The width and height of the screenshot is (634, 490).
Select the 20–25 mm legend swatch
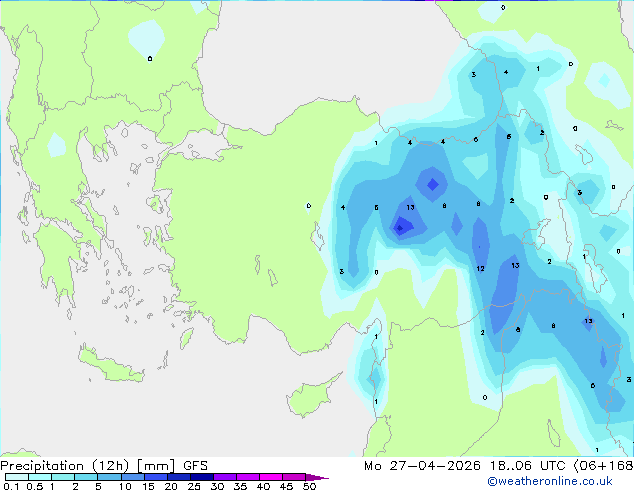[x=179, y=477]
